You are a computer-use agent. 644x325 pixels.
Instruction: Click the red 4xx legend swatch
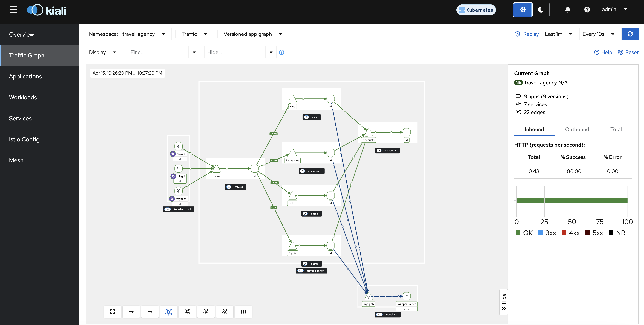[x=564, y=233]
